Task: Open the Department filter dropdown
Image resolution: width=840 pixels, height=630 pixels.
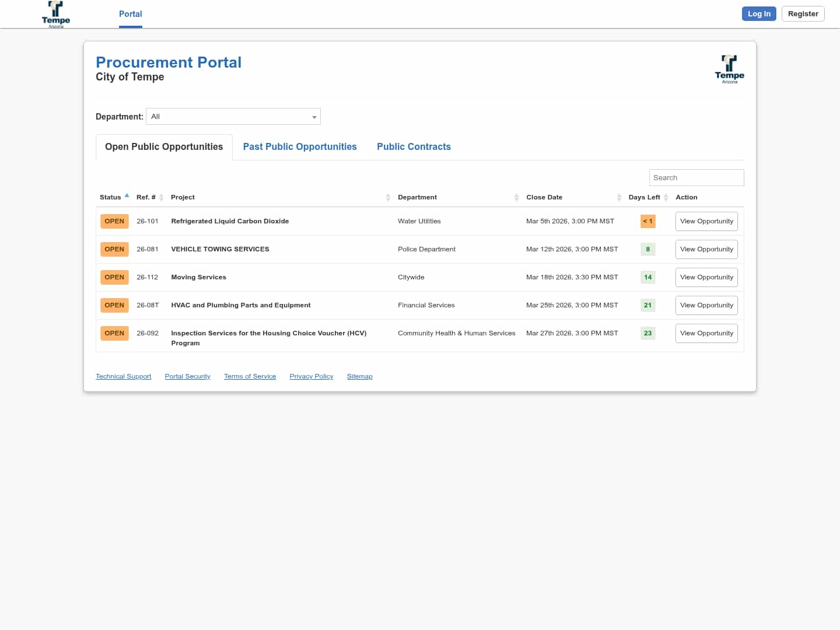Action: (233, 117)
